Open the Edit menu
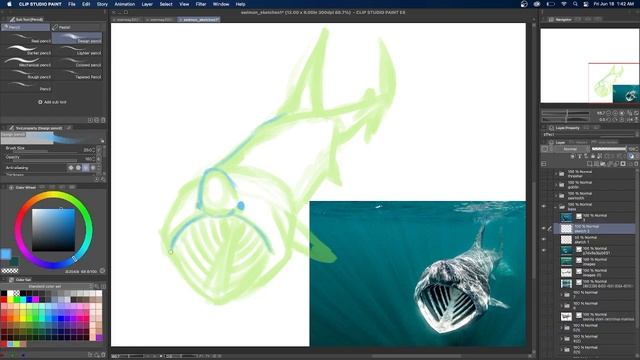 86,4
